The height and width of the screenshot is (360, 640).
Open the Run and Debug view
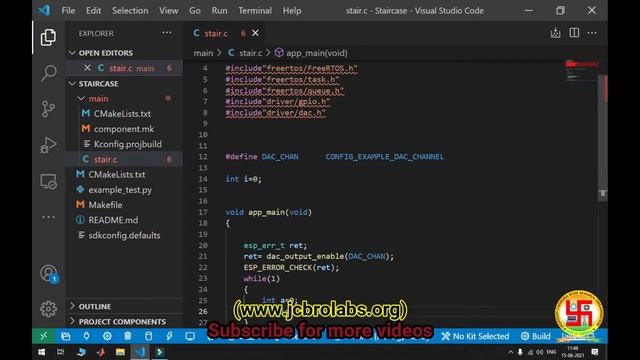pyautogui.click(x=48, y=145)
